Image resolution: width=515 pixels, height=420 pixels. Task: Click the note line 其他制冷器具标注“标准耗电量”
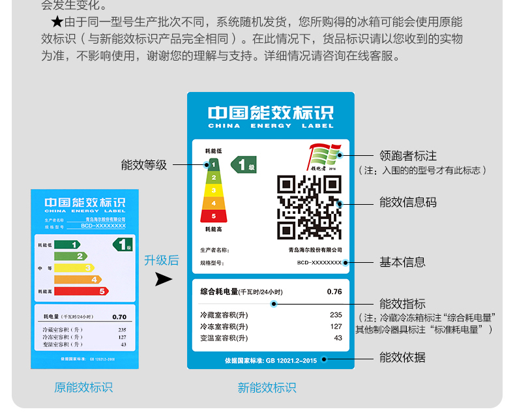tap(424, 329)
